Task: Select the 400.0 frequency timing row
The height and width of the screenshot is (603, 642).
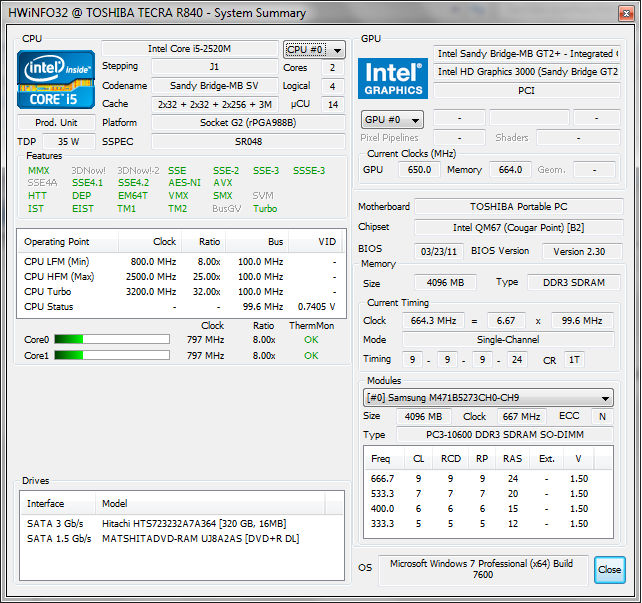Action: coord(488,508)
